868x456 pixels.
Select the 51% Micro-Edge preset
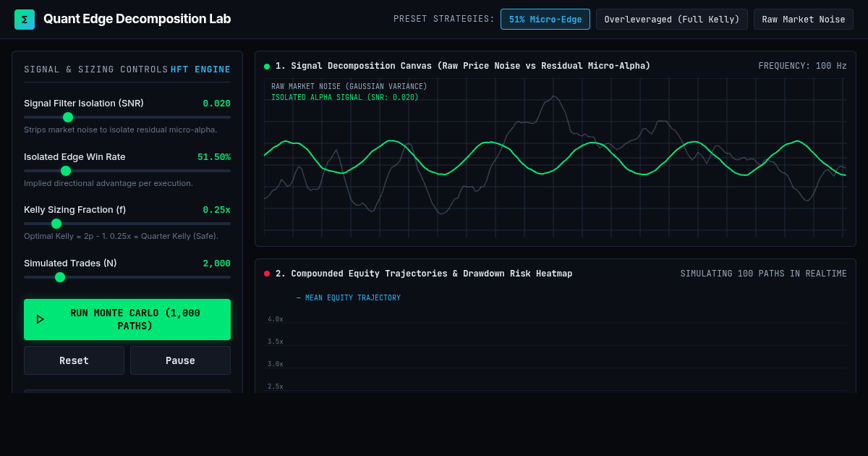tap(545, 20)
